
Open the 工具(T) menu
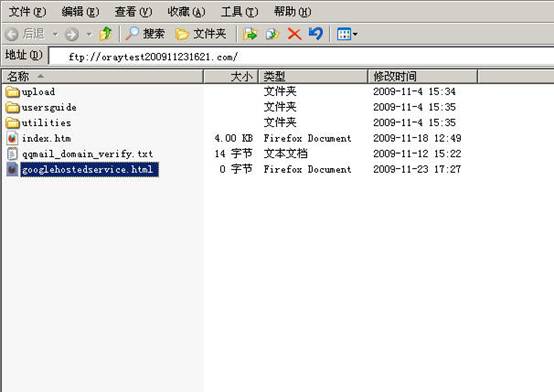240,12
